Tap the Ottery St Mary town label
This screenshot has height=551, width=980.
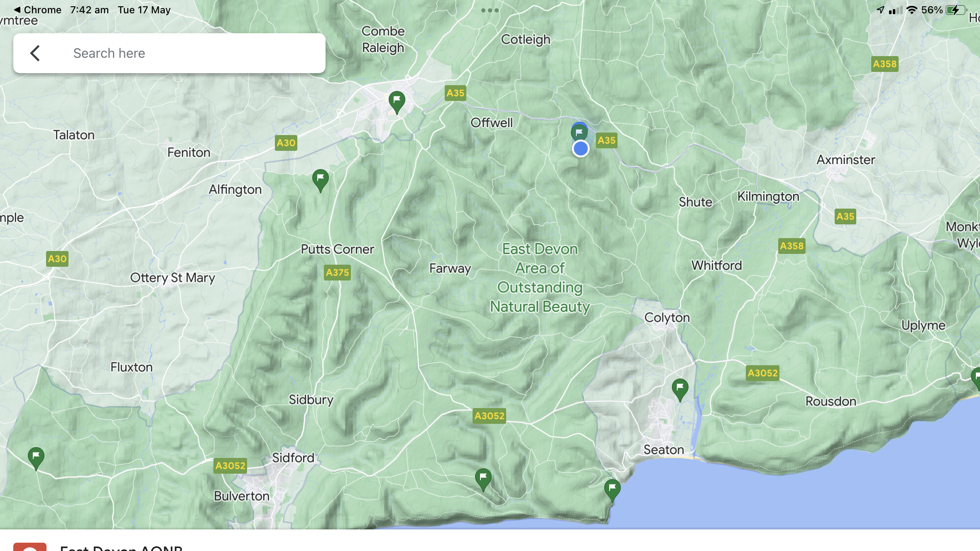tap(172, 278)
